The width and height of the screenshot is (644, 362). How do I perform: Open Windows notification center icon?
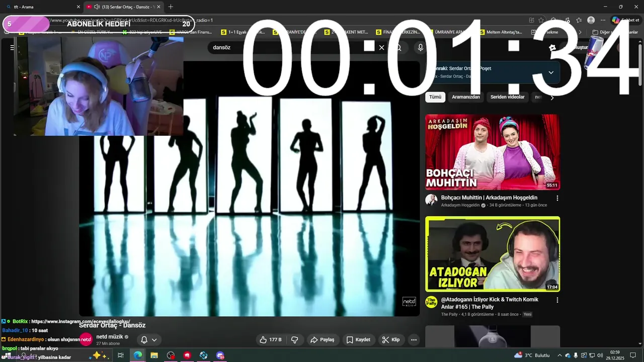(x=633, y=355)
